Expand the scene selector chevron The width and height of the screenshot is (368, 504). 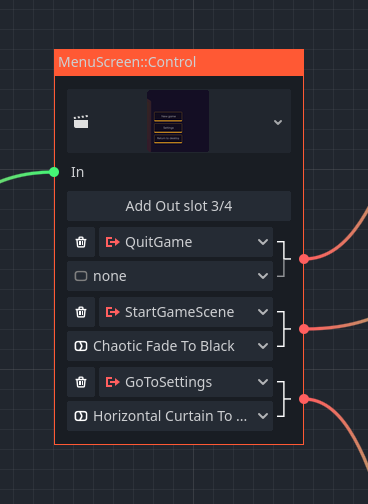tap(278, 122)
